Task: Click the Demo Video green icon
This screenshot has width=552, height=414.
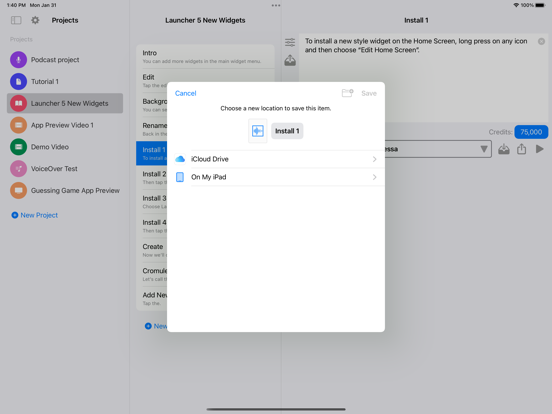Action: 18,147
